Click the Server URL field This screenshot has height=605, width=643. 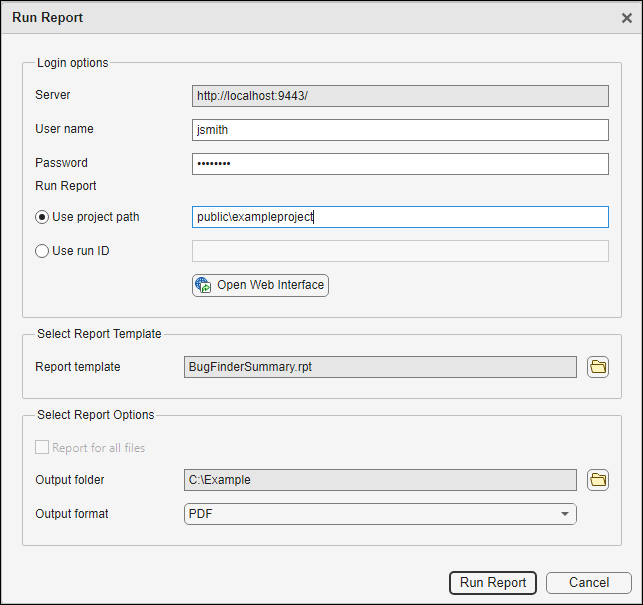coord(400,96)
